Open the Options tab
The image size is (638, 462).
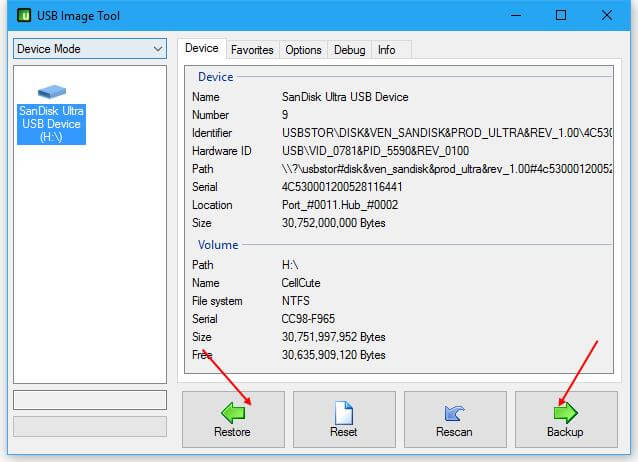[303, 50]
